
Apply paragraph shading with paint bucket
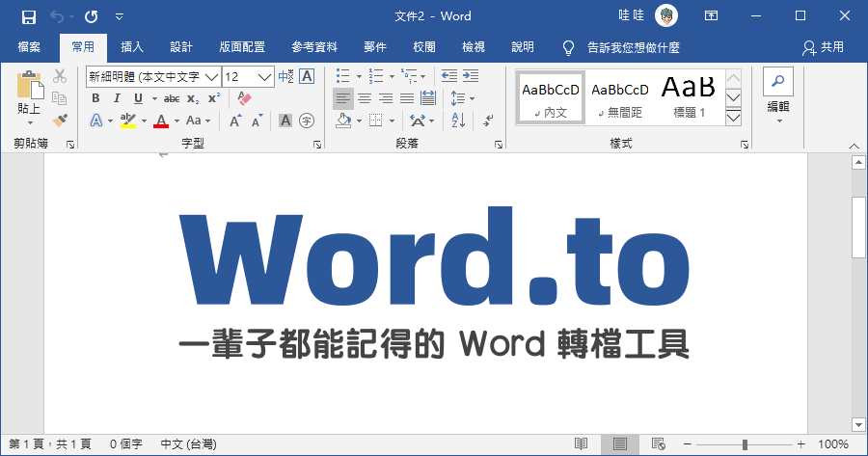coord(343,121)
